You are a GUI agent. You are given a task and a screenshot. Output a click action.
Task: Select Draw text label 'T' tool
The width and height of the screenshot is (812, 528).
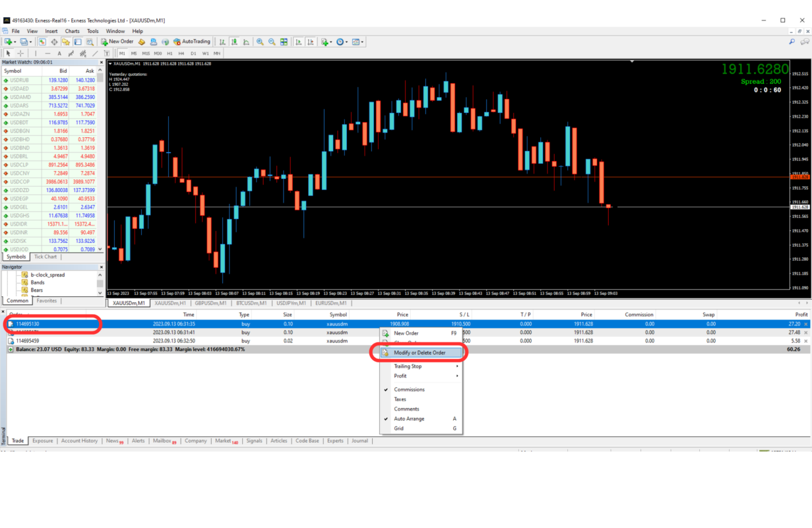pyautogui.click(x=106, y=53)
